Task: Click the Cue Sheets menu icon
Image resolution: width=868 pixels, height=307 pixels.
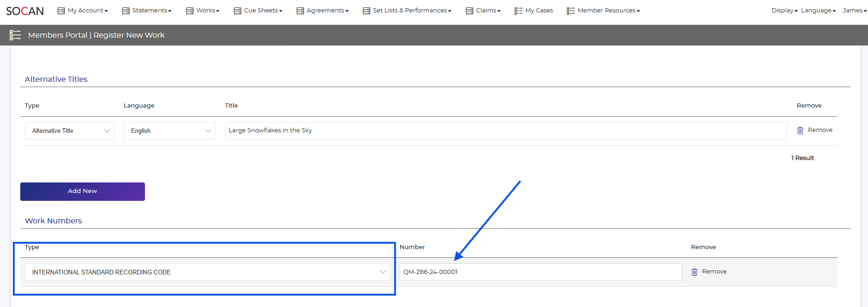Action: (x=237, y=11)
